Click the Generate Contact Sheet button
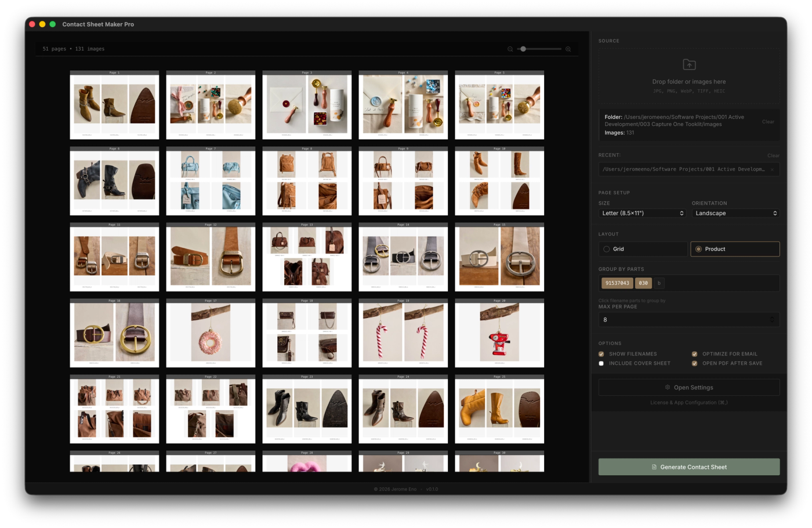 (x=689, y=467)
